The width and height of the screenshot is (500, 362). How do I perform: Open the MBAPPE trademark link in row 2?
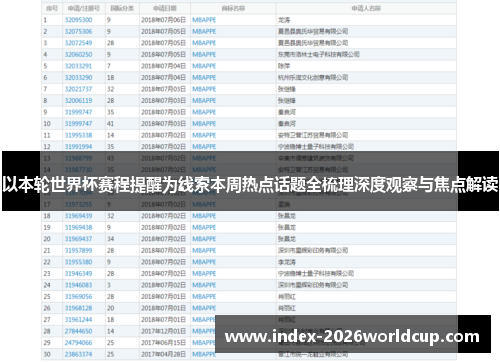tap(204, 32)
